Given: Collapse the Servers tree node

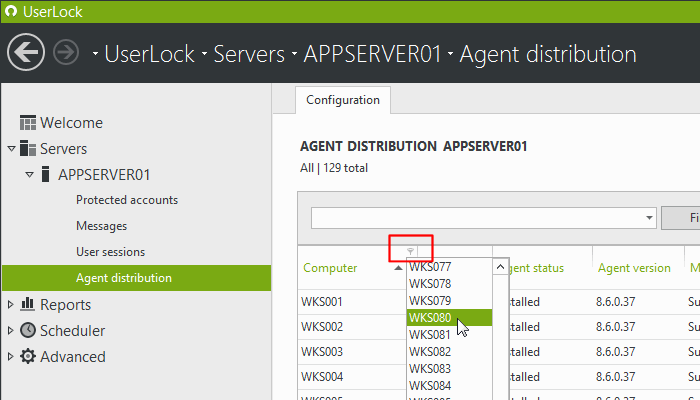Looking at the screenshot, I should pyautogui.click(x=12, y=148).
